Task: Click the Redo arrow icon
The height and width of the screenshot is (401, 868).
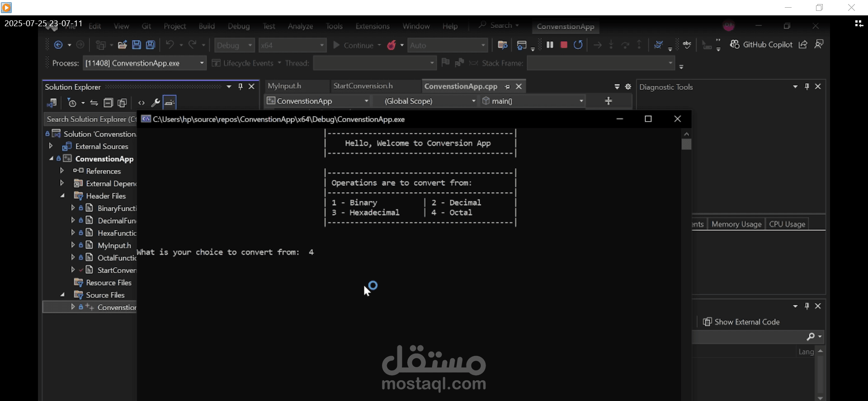Action: tap(193, 44)
